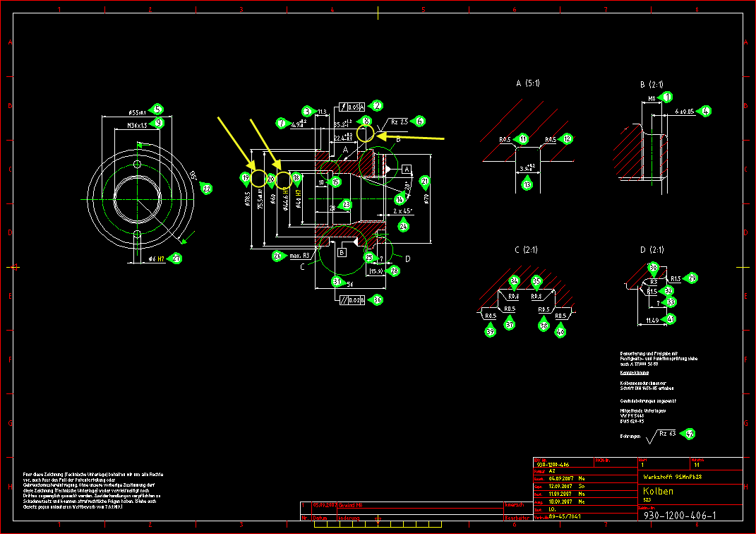Click balloon 6 beside Rz 2.5
Image resolution: width=756 pixels, height=534 pixels.
[x=419, y=121]
